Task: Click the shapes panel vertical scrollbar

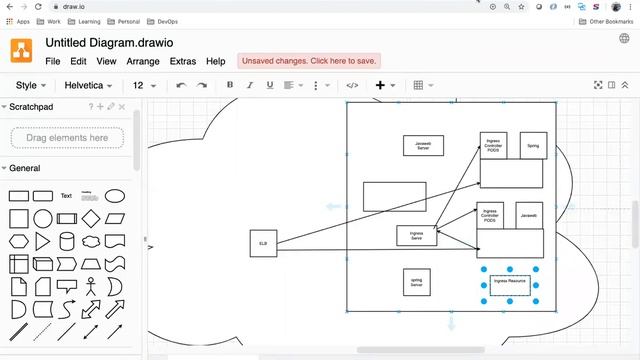Action: pyautogui.click(x=137, y=141)
